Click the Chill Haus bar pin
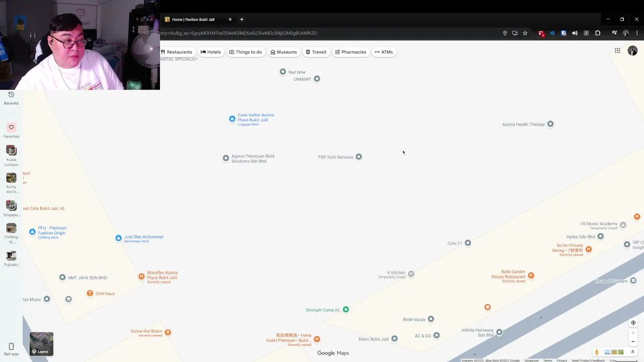644x362 pixels. (x=90, y=293)
